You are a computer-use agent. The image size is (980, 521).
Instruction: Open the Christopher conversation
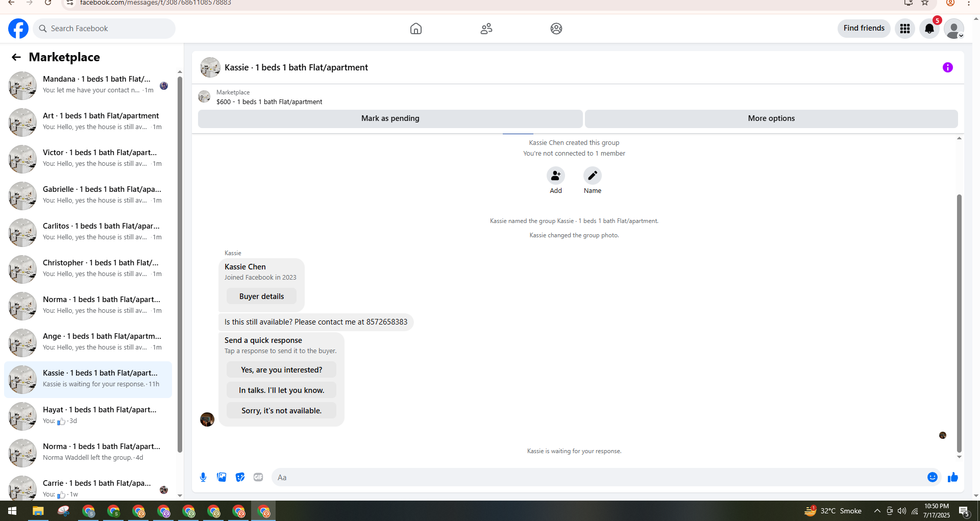pos(88,269)
